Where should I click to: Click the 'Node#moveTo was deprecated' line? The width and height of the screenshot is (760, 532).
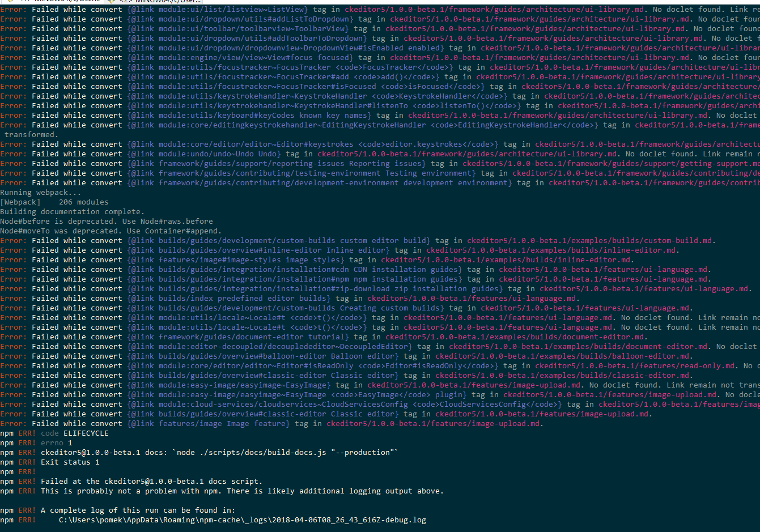[x=111, y=231]
